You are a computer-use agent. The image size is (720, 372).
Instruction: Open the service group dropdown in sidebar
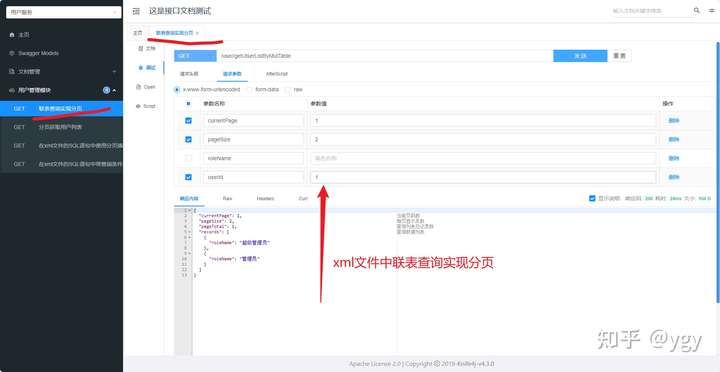click(63, 12)
